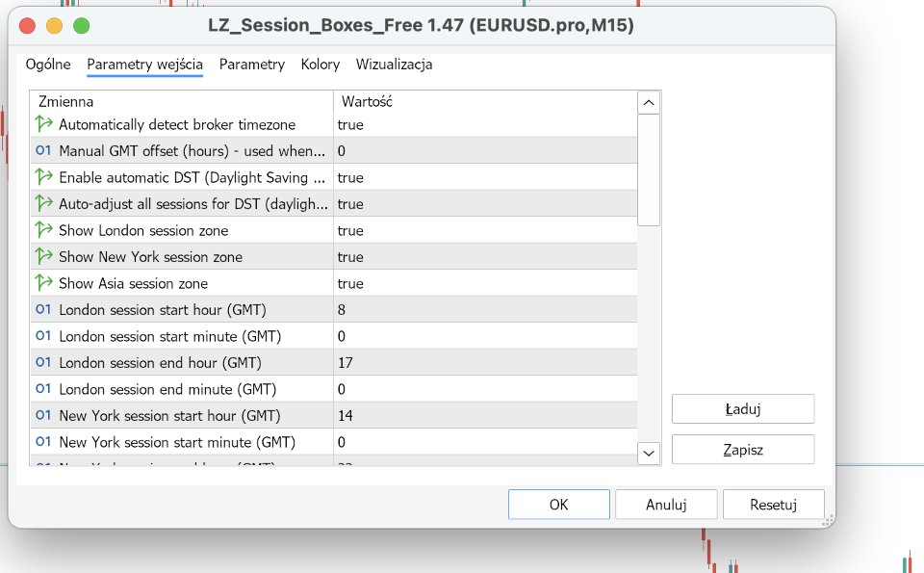
Task: Click the integer icon beside New York session start minute
Action: point(43,441)
